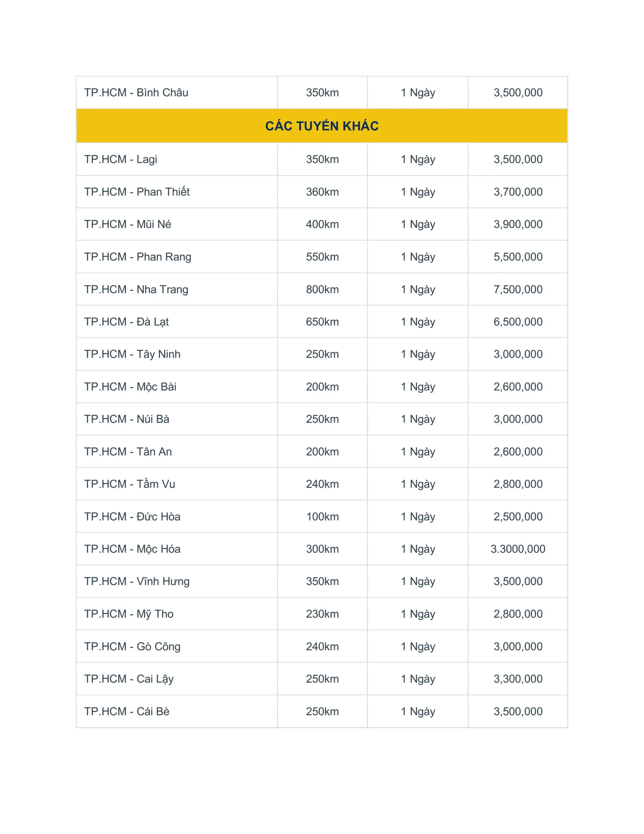Select the TP.HCM - Vĩnh Hưng route

(x=137, y=581)
